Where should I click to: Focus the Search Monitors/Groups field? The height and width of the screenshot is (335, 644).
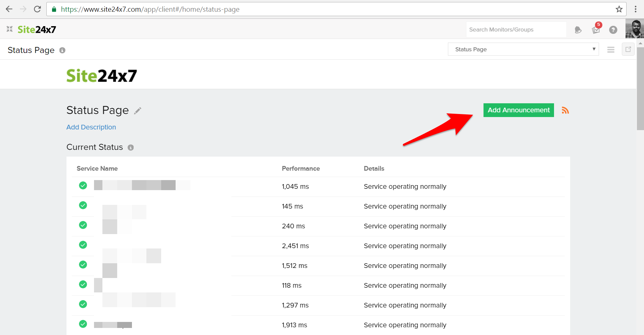tap(516, 30)
